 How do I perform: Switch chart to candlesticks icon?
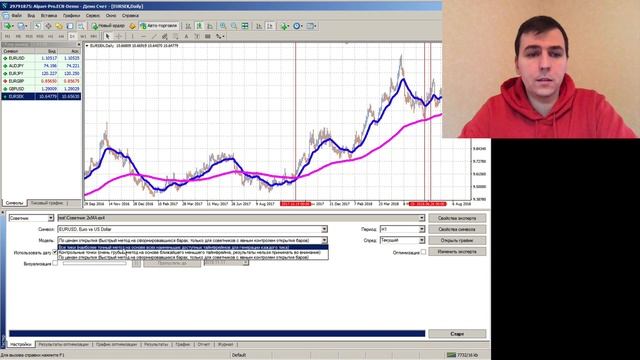pos(199,26)
